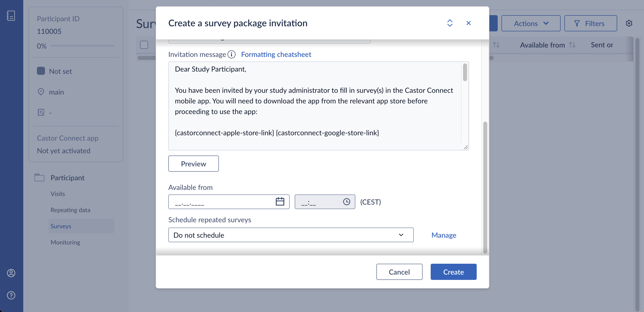Viewport: 644px width, 312px height.
Task: Open the Visits section
Action: pyautogui.click(x=58, y=194)
